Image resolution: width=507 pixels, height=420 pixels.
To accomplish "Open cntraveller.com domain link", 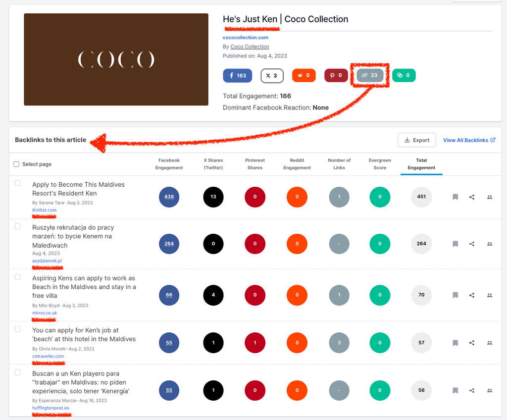I will 48,356.
